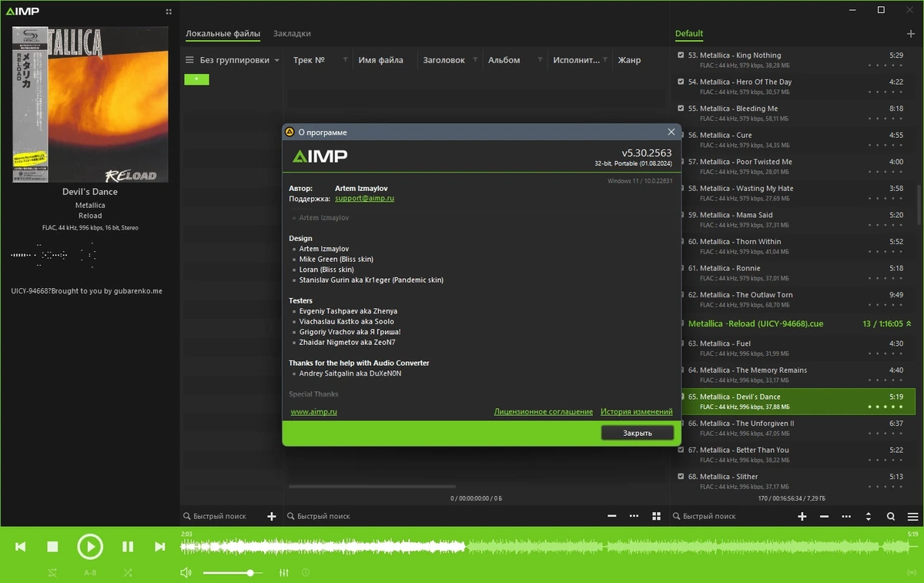
Task: Click the green asterisk group tile
Action: click(x=196, y=79)
